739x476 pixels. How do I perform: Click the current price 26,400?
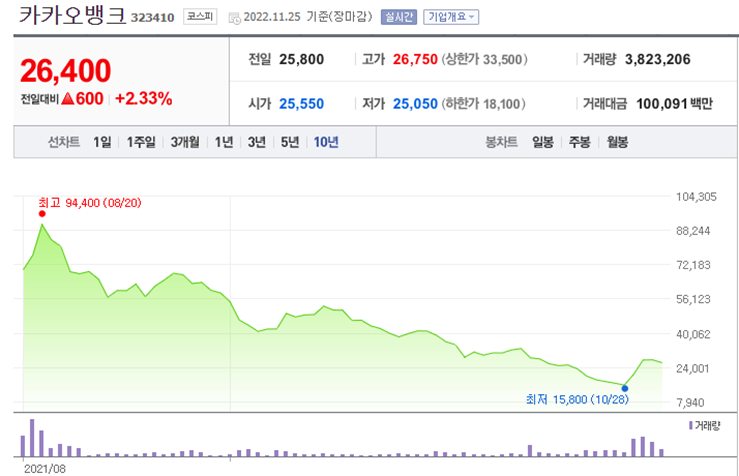click(x=66, y=71)
